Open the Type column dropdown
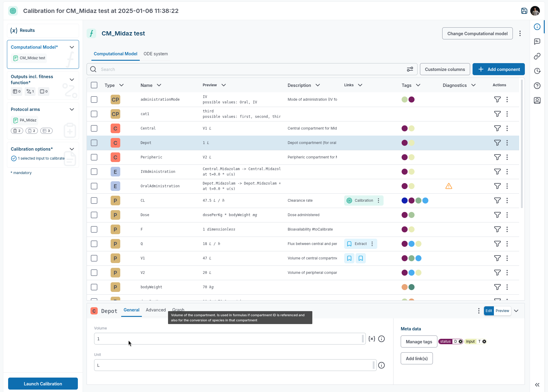 coord(121,85)
